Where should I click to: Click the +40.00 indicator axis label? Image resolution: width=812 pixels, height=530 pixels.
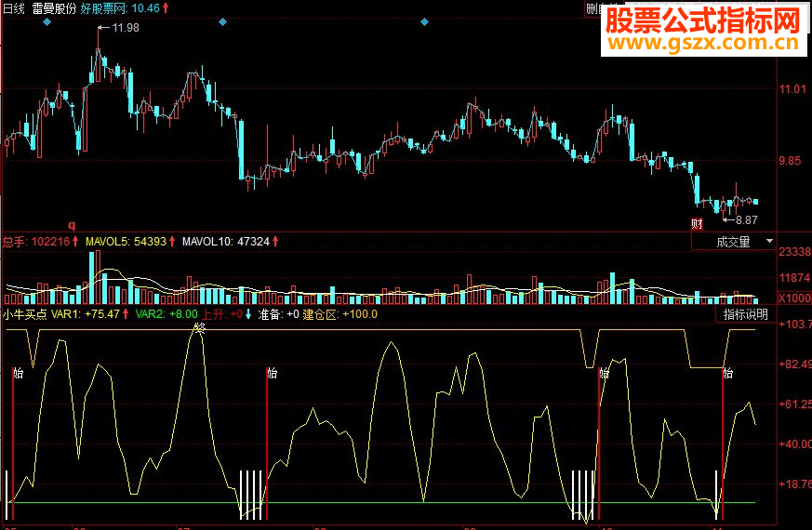pos(795,444)
